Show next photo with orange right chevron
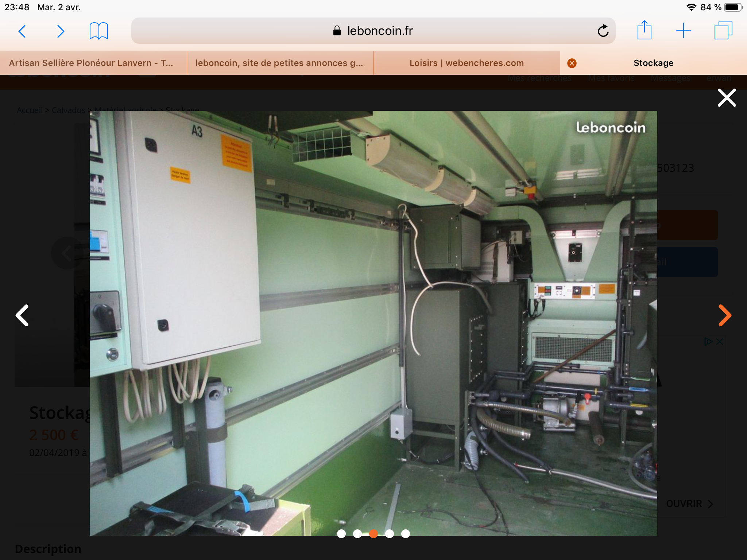Screen dimensions: 747x560 pos(724,315)
